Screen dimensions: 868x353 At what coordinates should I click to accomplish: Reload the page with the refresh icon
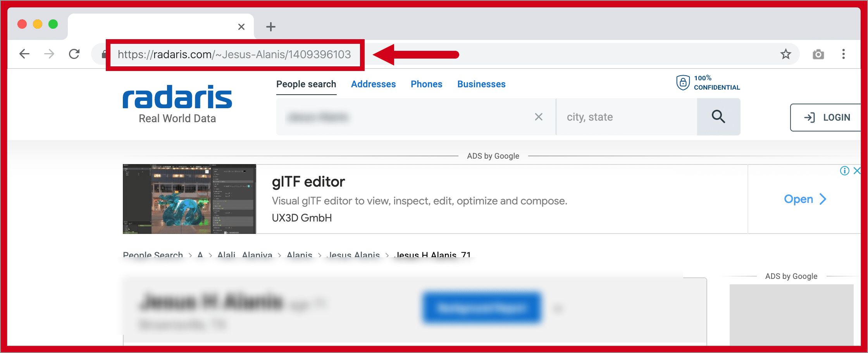point(74,54)
